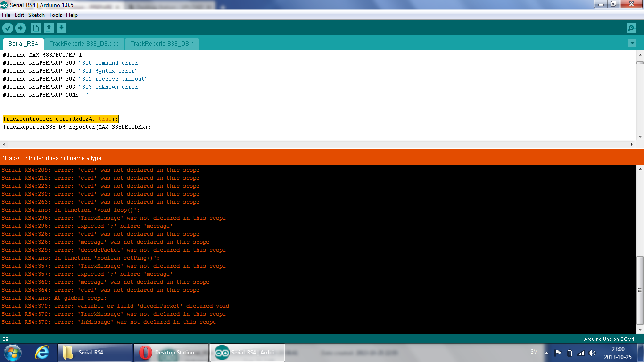Screen dimensions: 644x362
Task: Click the SV language indicator
Action: (534, 352)
